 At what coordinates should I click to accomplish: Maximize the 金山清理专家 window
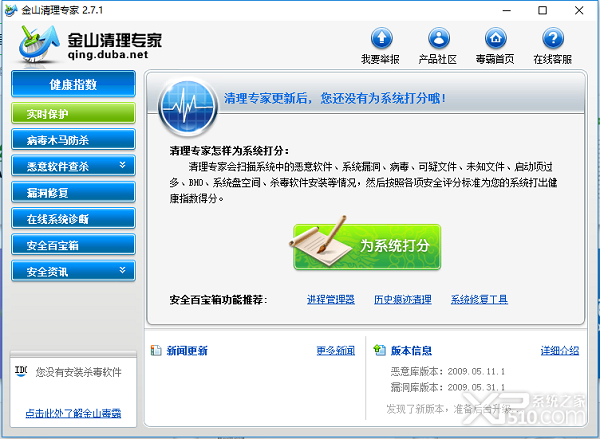(x=543, y=10)
